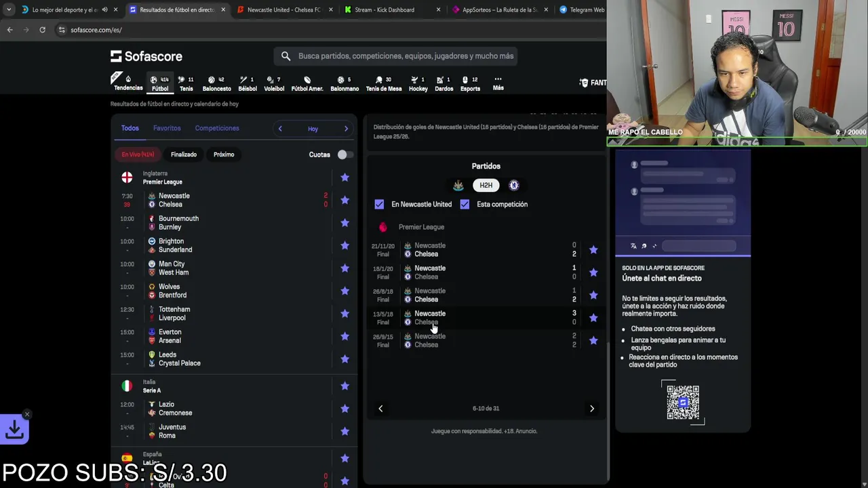Select the Próximo filter
The image size is (868, 488).
pos(224,155)
